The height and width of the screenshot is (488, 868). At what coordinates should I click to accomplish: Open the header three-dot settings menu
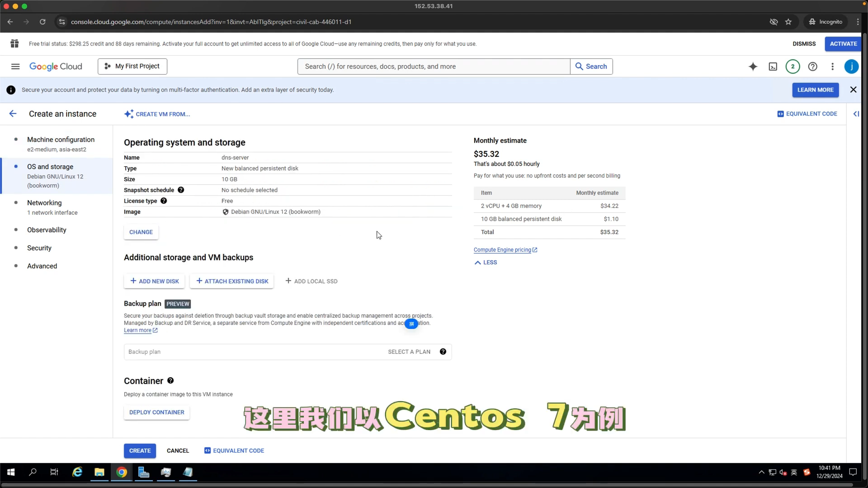click(x=832, y=66)
